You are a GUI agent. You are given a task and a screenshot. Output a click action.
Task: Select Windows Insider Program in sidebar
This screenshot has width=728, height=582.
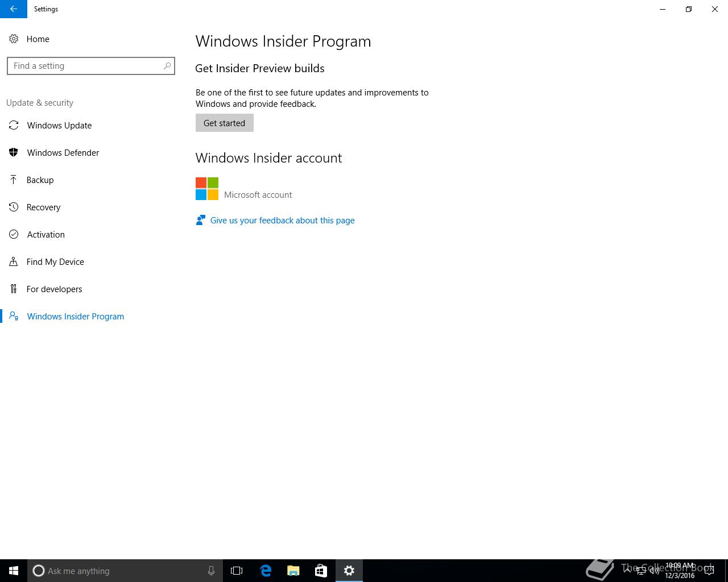[75, 316]
